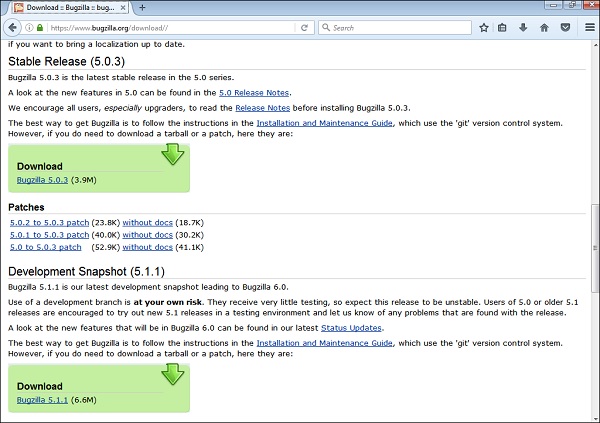Click Download heading in 5.0.3 box
The width and height of the screenshot is (600, 423).
pyautogui.click(x=40, y=166)
